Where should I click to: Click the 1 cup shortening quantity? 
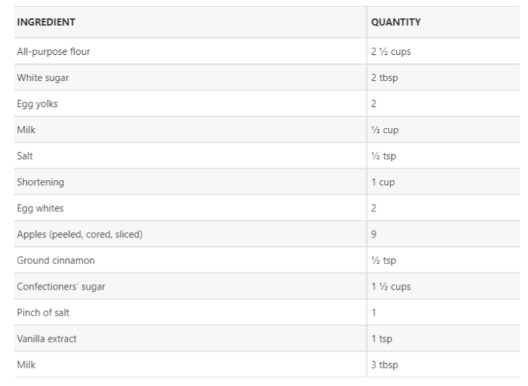pos(383,182)
